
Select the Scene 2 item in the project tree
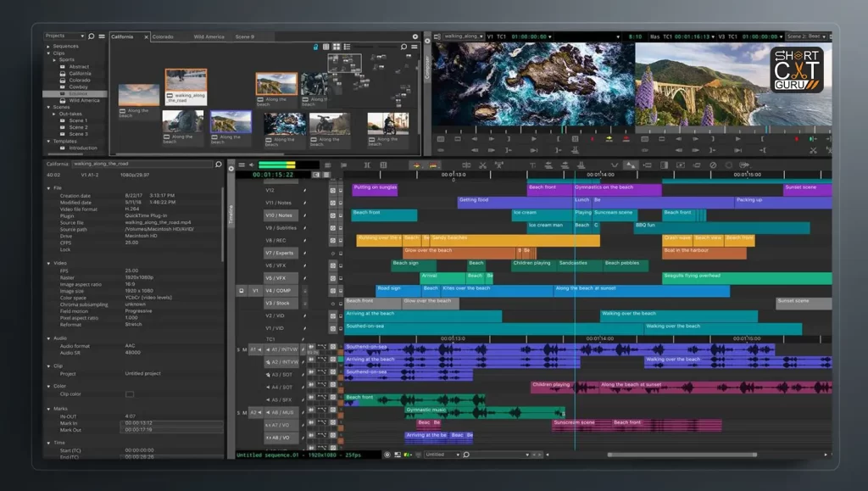78,127
